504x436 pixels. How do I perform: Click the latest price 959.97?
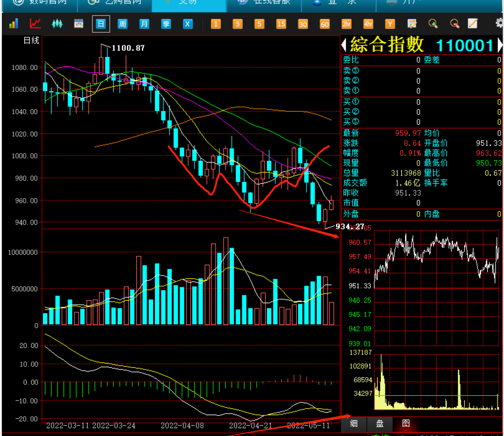click(x=408, y=133)
